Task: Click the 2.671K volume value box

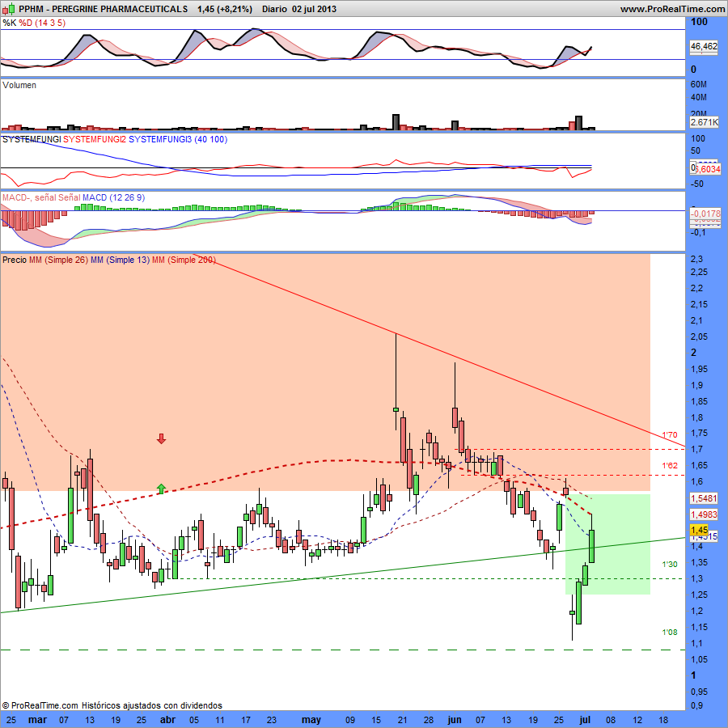Action: click(704, 122)
